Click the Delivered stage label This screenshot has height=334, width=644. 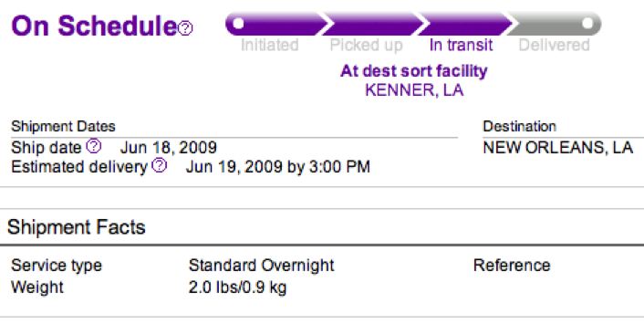tap(554, 45)
